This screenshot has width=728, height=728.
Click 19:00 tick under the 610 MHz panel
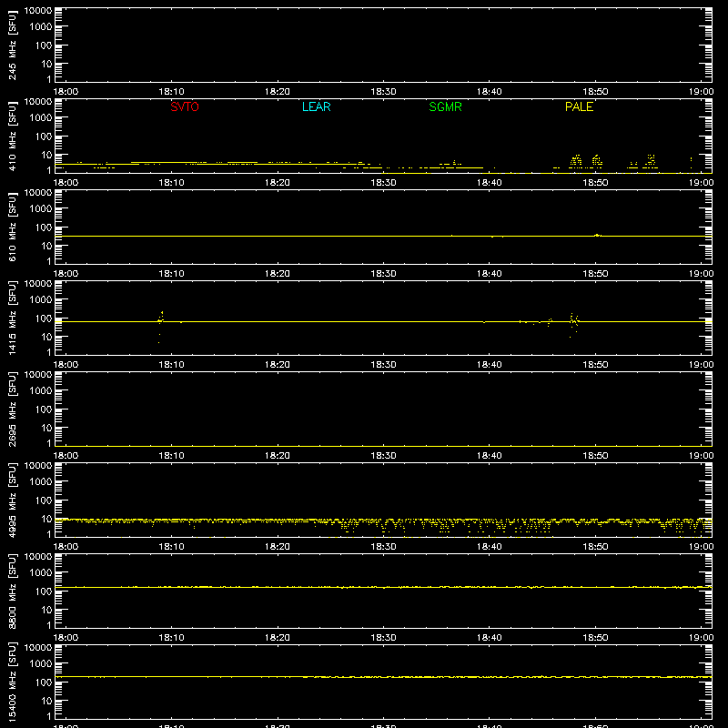pos(701,274)
